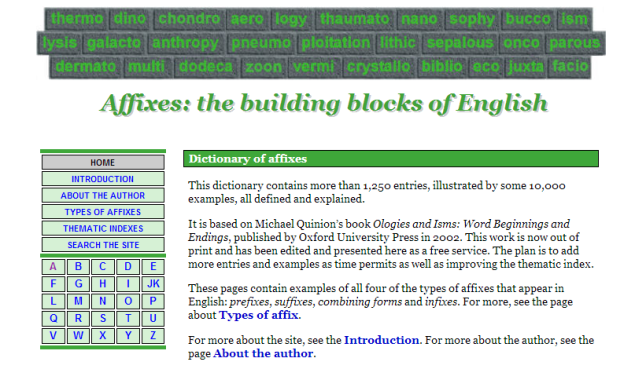Open the letter U index
This screenshot has height=380, width=635.
click(153, 318)
